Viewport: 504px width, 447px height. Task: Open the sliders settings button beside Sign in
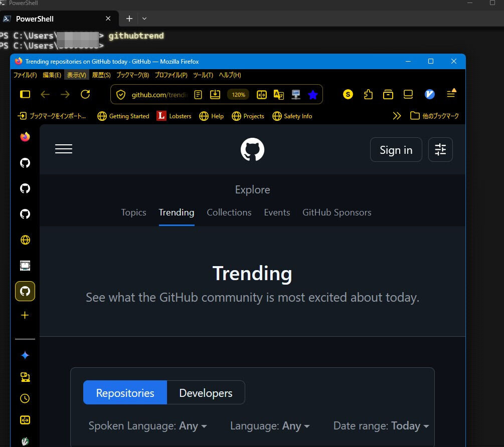440,150
